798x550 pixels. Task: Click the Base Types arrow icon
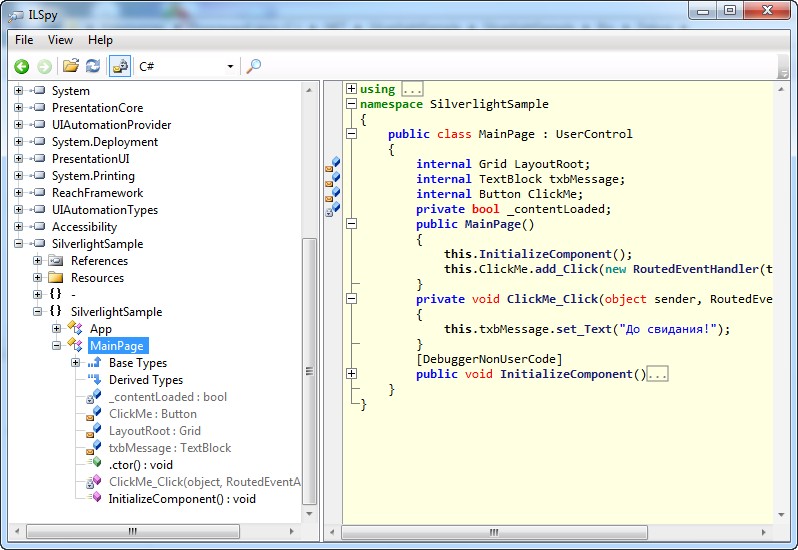coord(94,362)
